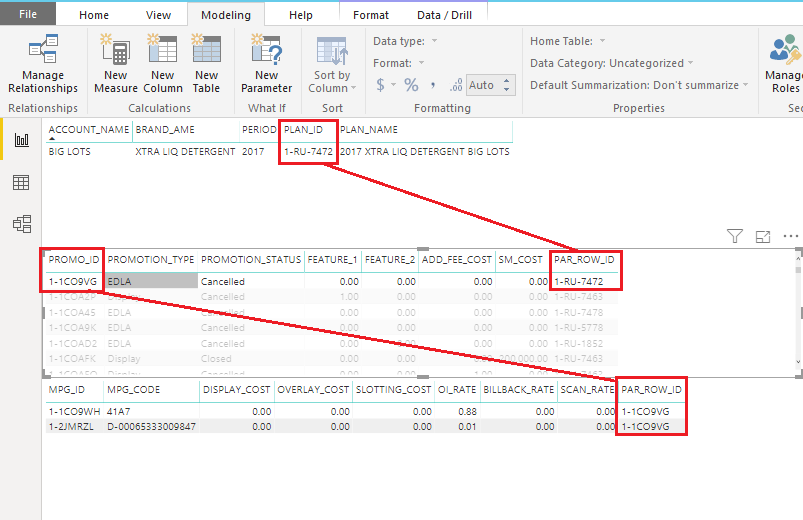
Task: Click the OI_RATE column header
Action: (x=457, y=390)
